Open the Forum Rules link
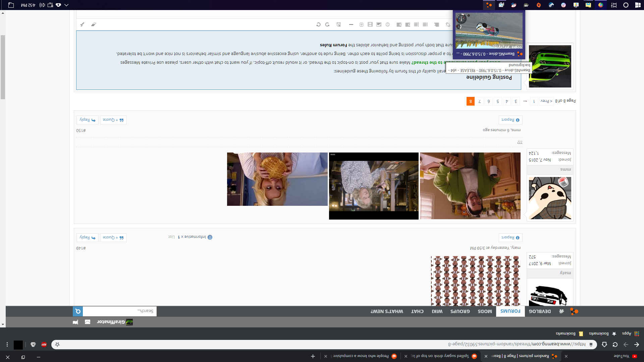Screen dimensions: 644x362 (333, 45)
